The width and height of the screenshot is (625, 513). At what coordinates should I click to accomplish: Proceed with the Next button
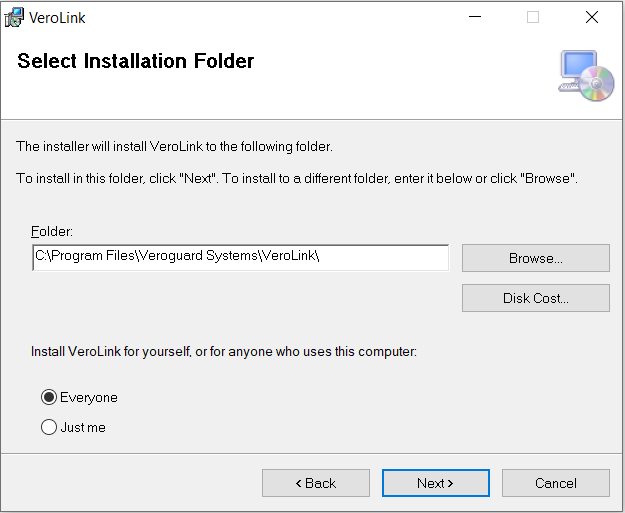point(436,483)
